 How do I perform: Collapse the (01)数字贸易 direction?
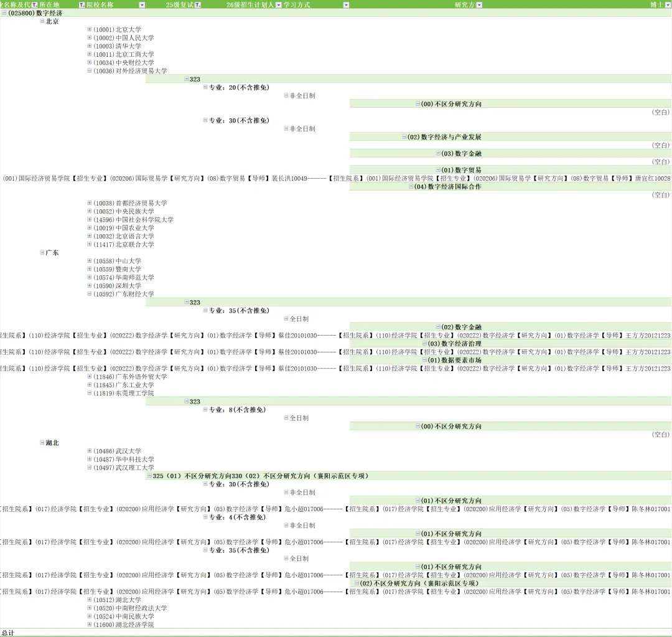[438, 170]
